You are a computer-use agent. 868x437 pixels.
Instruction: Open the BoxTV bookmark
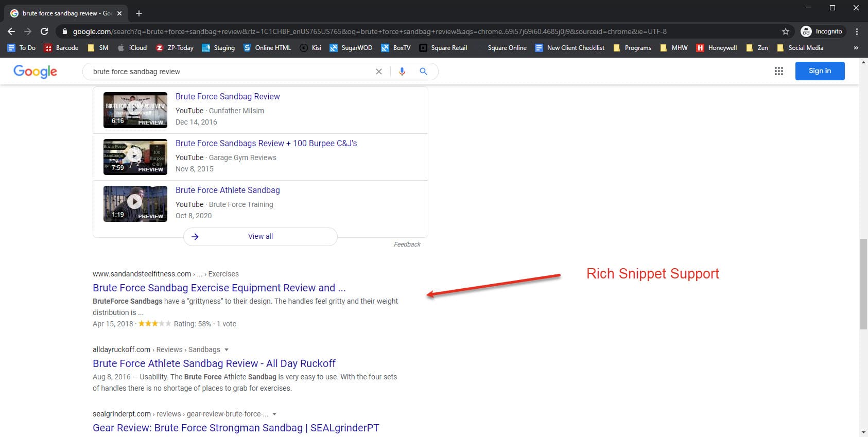click(396, 48)
